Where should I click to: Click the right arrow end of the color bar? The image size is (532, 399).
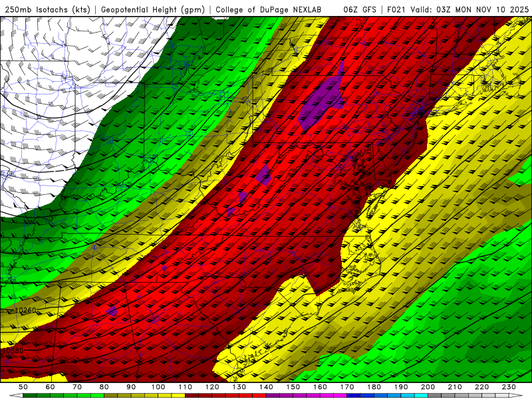pyautogui.click(x=516, y=396)
